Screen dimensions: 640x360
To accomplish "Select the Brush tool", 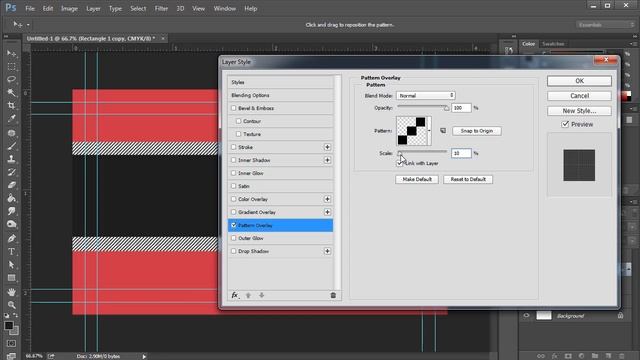I will [11, 146].
